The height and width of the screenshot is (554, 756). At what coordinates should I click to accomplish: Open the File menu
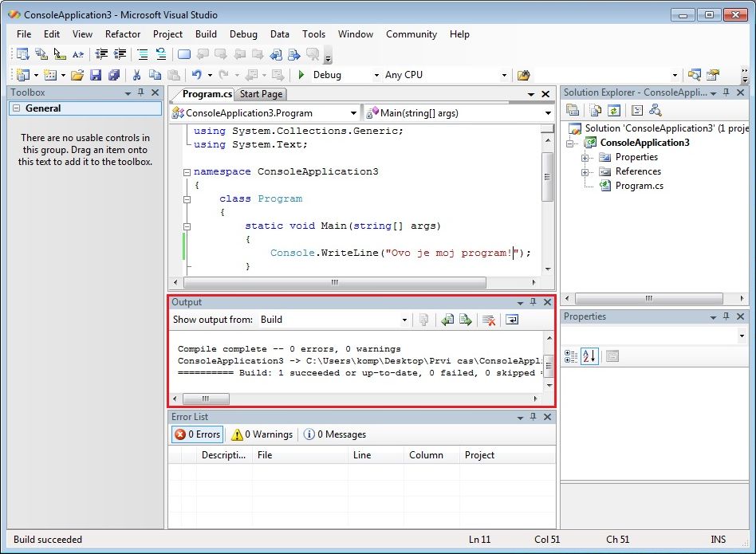(x=24, y=34)
